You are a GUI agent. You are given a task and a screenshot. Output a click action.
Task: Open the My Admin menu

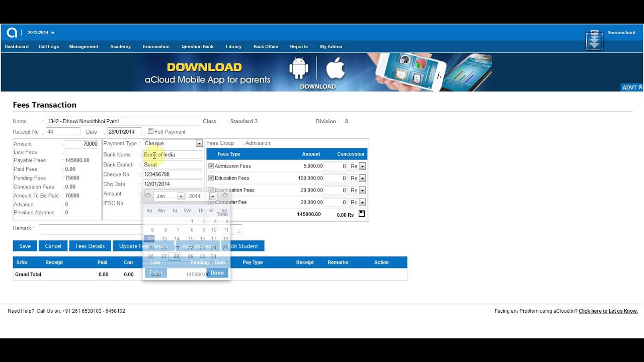click(x=331, y=47)
